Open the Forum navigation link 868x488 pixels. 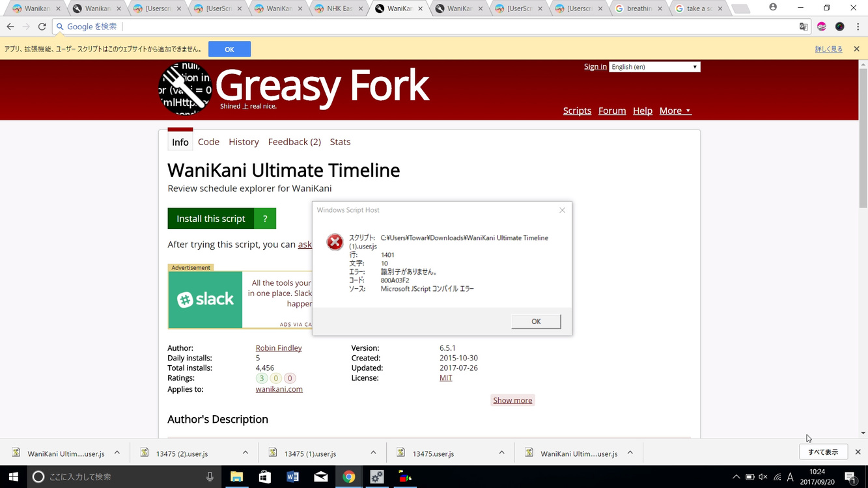(x=612, y=111)
